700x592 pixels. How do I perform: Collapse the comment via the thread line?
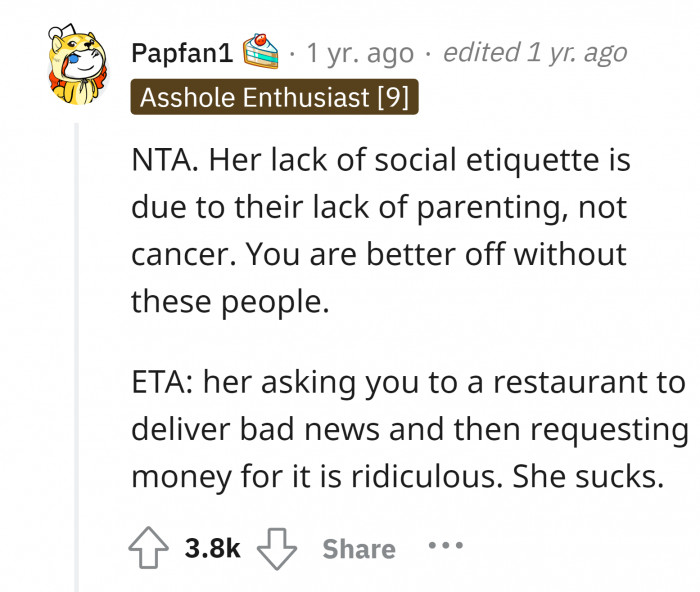pos(77,350)
